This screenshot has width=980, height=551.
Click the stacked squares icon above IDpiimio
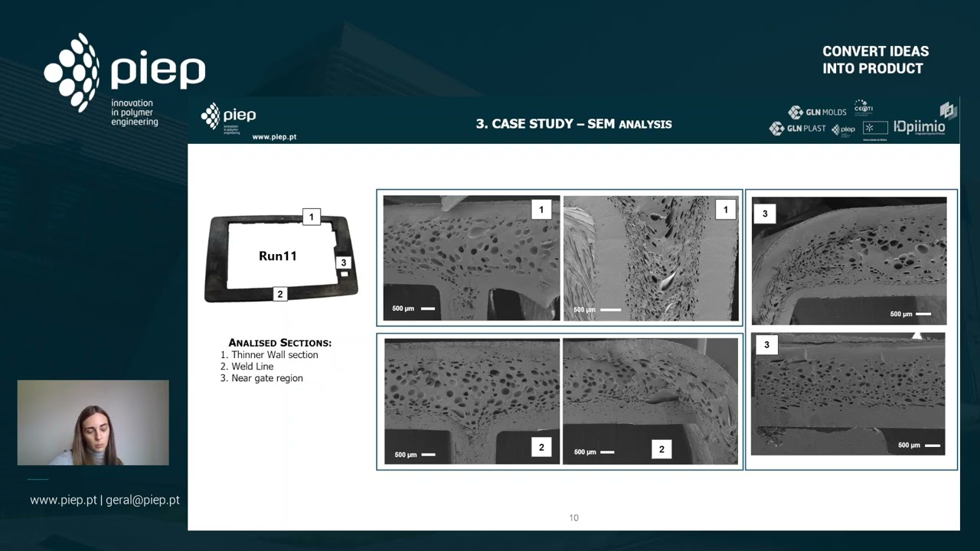[x=949, y=110]
